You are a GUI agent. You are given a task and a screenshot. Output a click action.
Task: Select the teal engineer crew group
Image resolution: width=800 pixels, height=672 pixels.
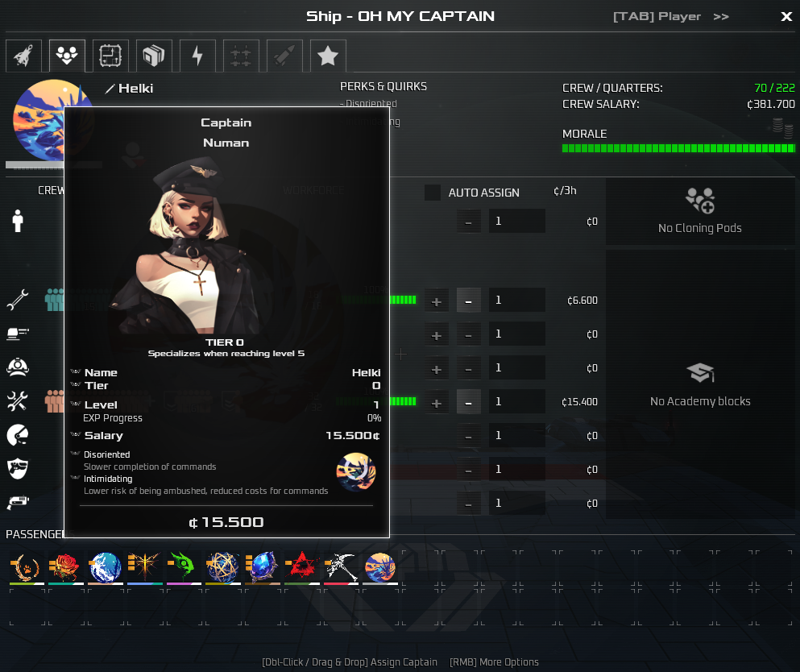click(x=55, y=300)
